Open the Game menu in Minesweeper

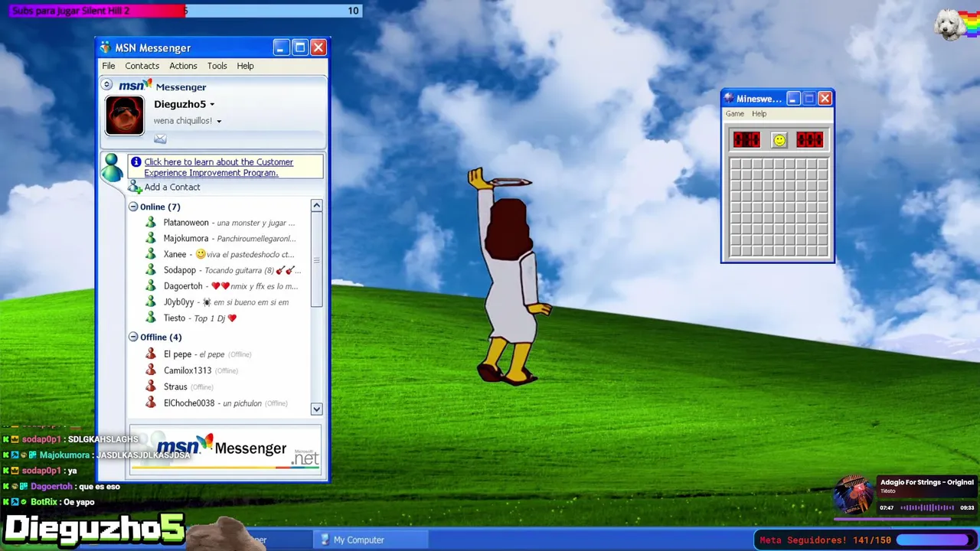[735, 114]
